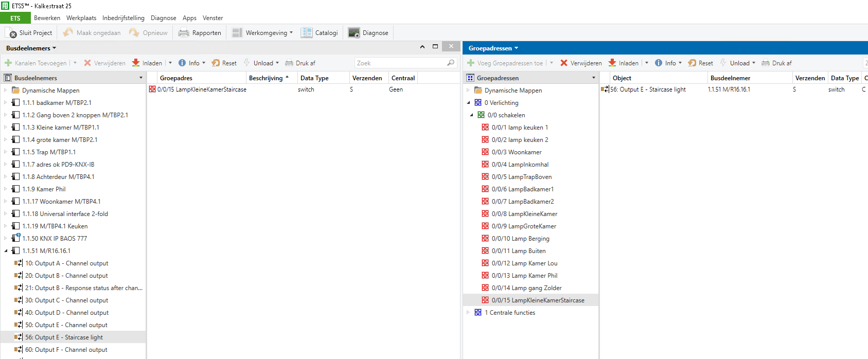Click Inladen download icon in Busdeelnemers toolbar
This screenshot has width=868, height=359.
coord(136,63)
